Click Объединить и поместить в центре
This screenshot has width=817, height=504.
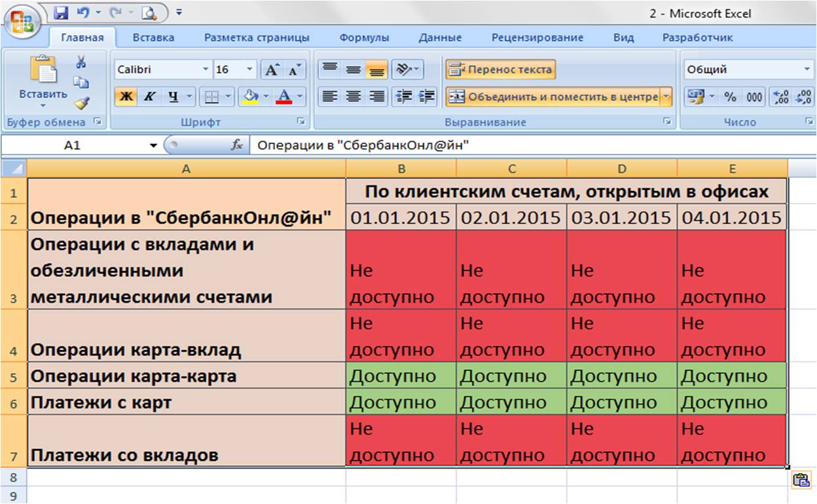(554, 98)
